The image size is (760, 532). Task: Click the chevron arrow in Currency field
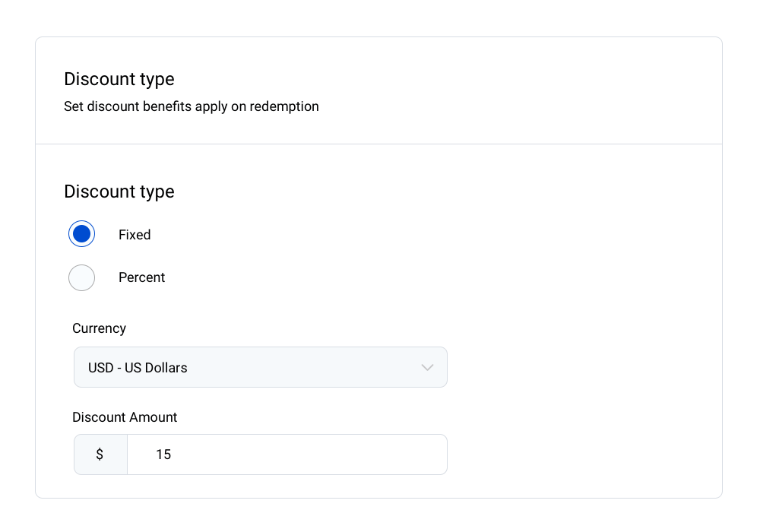tap(427, 367)
